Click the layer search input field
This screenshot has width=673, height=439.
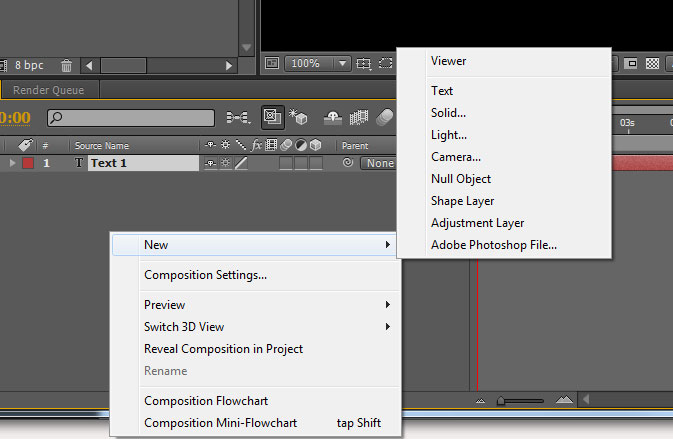click(x=131, y=118)
